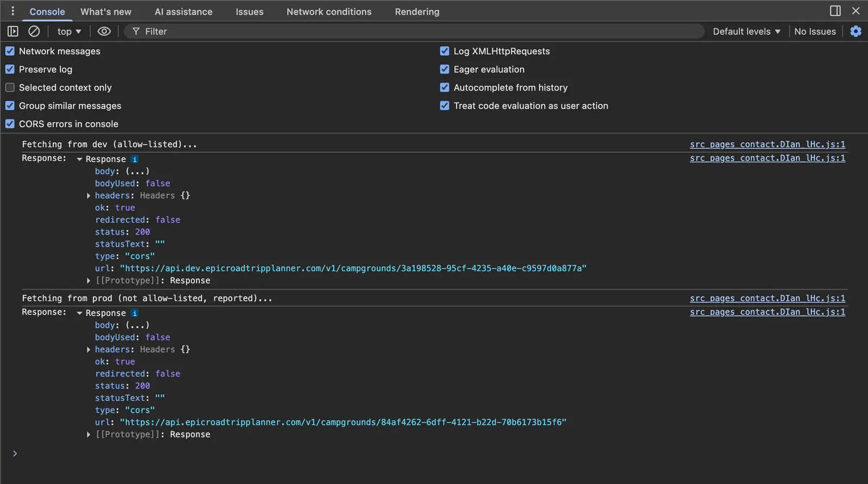Focus the console Filter input field

coord(414,31)
